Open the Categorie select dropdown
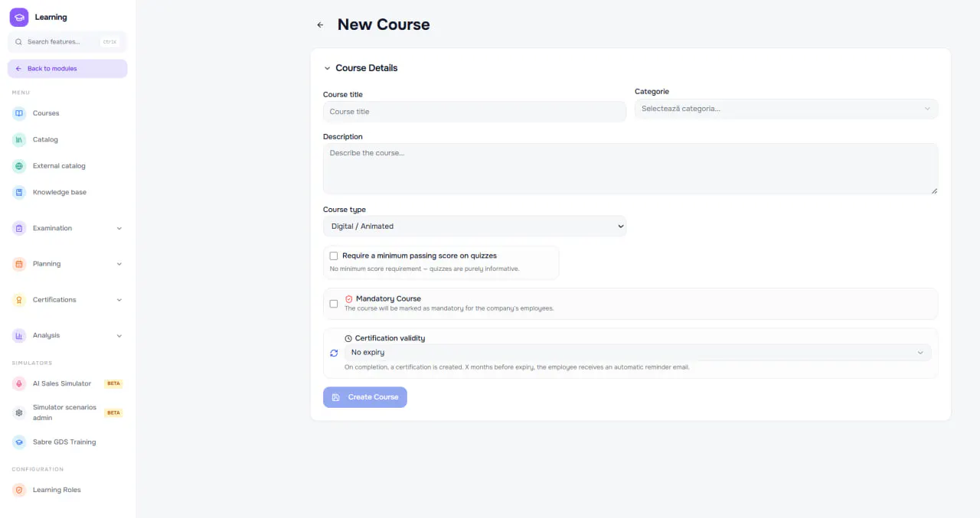The width and height of the screenshot is (980, 518). point(786,109)
